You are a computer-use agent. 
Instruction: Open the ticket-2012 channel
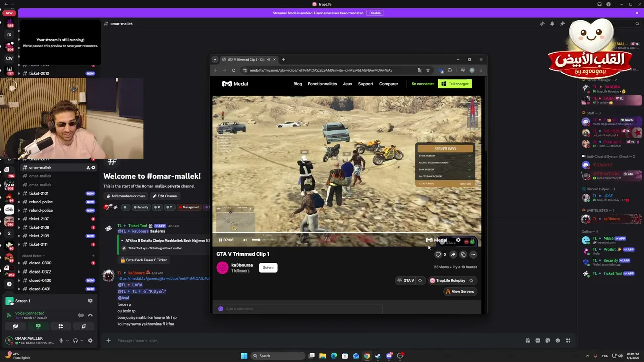58,73
